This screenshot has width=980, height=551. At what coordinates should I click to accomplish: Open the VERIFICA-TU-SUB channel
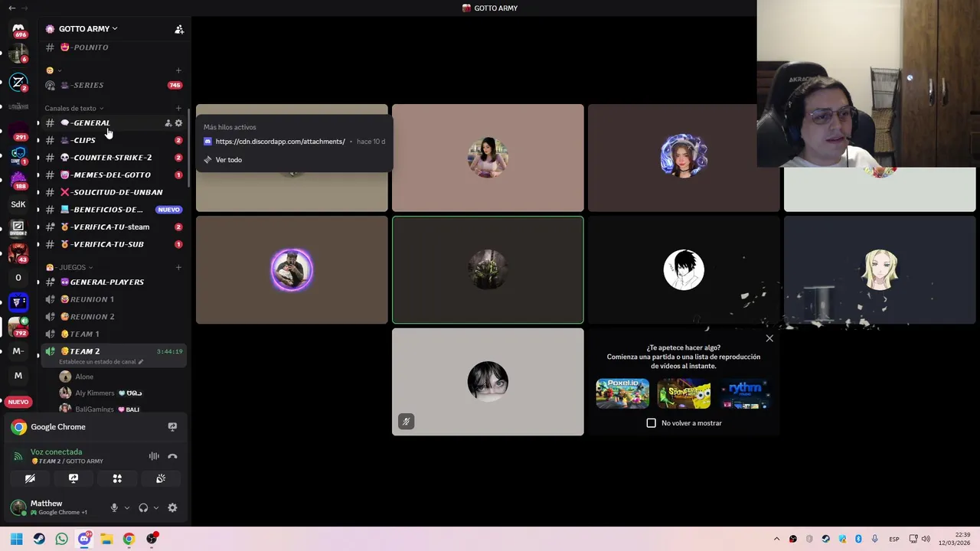point(113,244)
